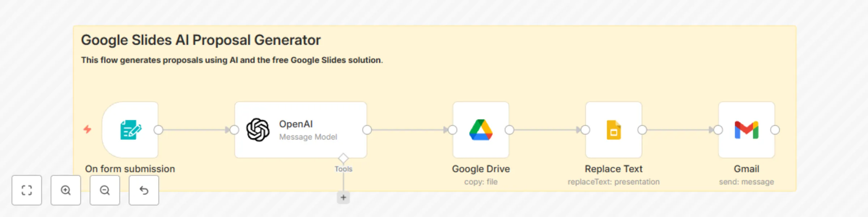Click the sticky note description text
The image size is (868, 217).
(x=232, y=60)
